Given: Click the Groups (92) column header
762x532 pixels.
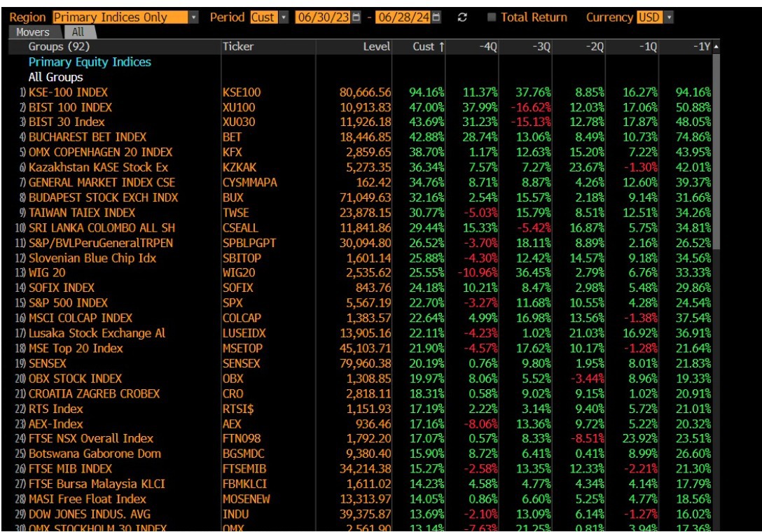Looking at the screenshot, I should (115, 47).
